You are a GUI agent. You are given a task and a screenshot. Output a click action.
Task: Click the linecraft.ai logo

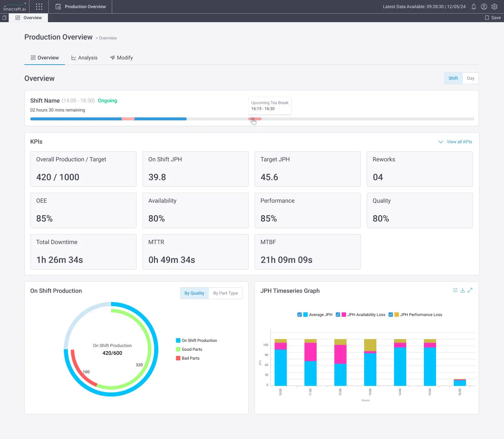pyautogui.click(x=15, y=7)
